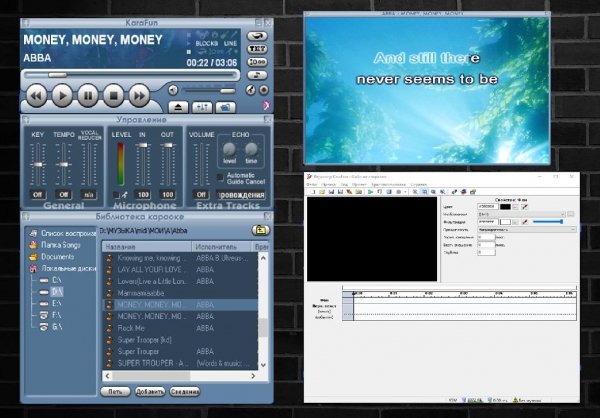Pause the Money, Money, Money playback
The width and height of the screenshot is (600, 418).
coord(88,96)
